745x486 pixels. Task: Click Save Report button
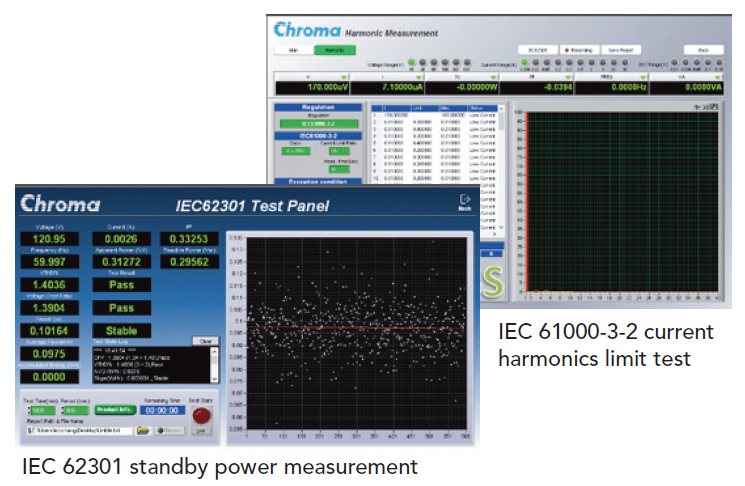(x=621, y=49)
